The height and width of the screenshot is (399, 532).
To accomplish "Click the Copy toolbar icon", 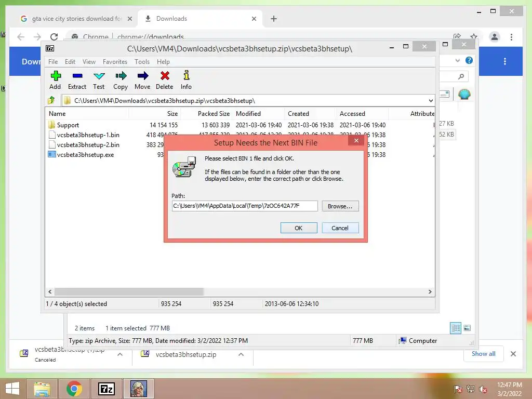I will 121,76.
